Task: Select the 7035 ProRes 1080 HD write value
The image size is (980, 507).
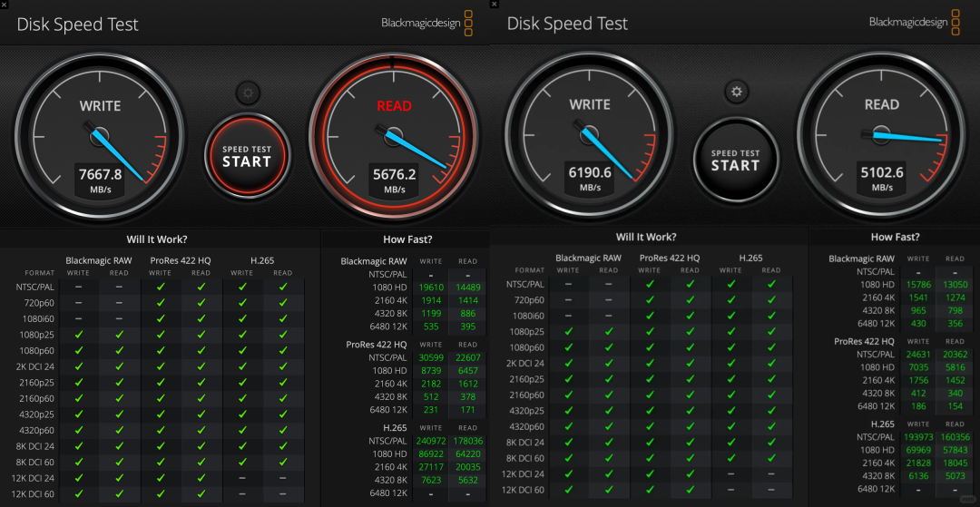Action: (918, 367)
